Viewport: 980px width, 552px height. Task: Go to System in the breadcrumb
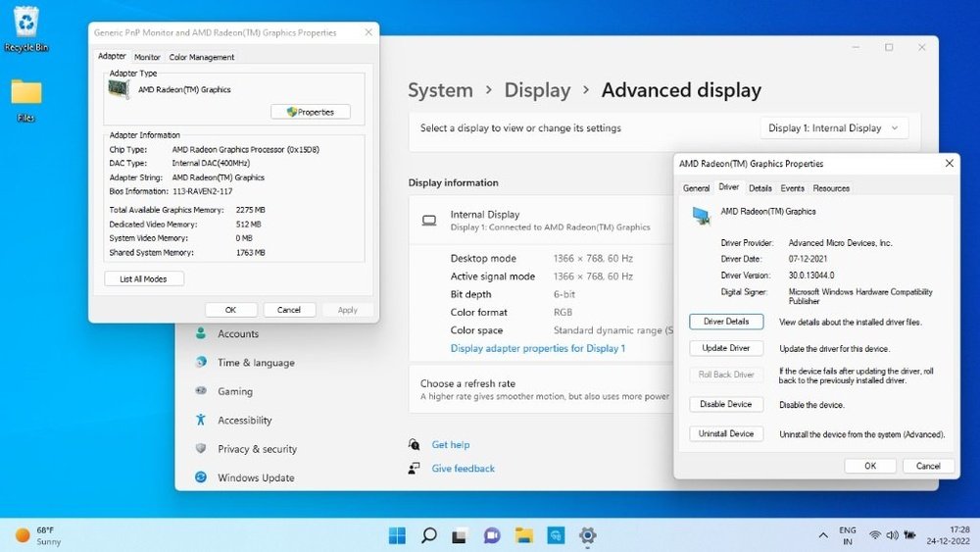(x=440, y=90)
